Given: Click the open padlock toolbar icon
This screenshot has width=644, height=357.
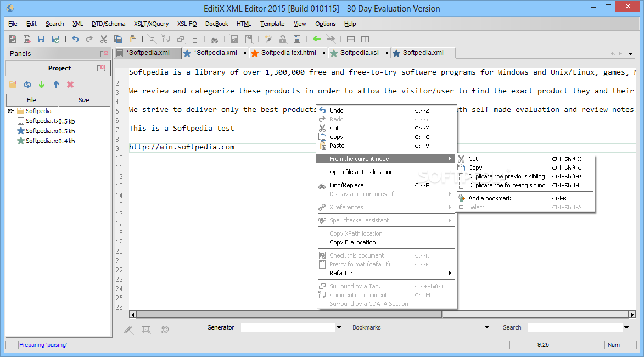Looking at the screenshot, I should (x=283, y=39).
